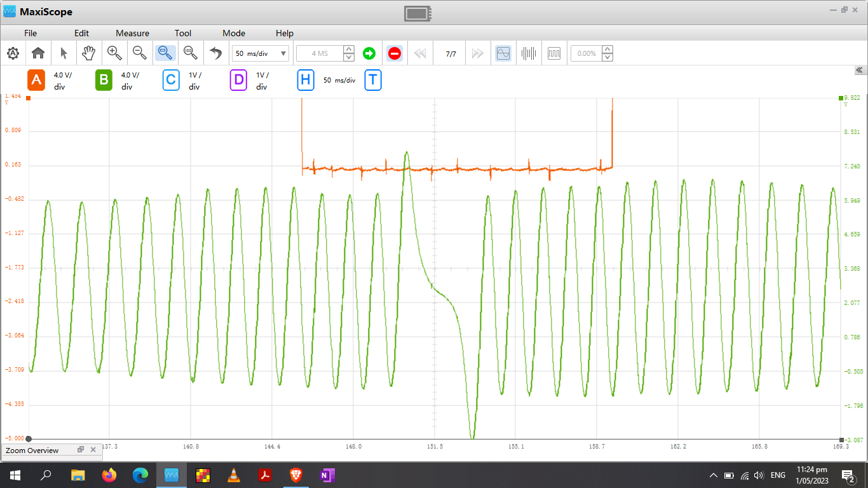Open the Help menu

point(285,33)
